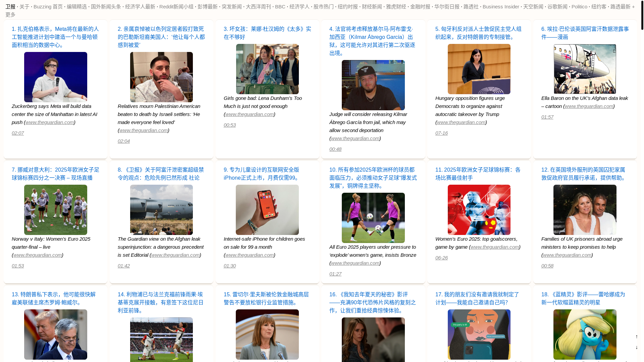Click timestamp 00:53 under article 3
644x362 pixels.
pyautogui.click(x=230, y=125)
